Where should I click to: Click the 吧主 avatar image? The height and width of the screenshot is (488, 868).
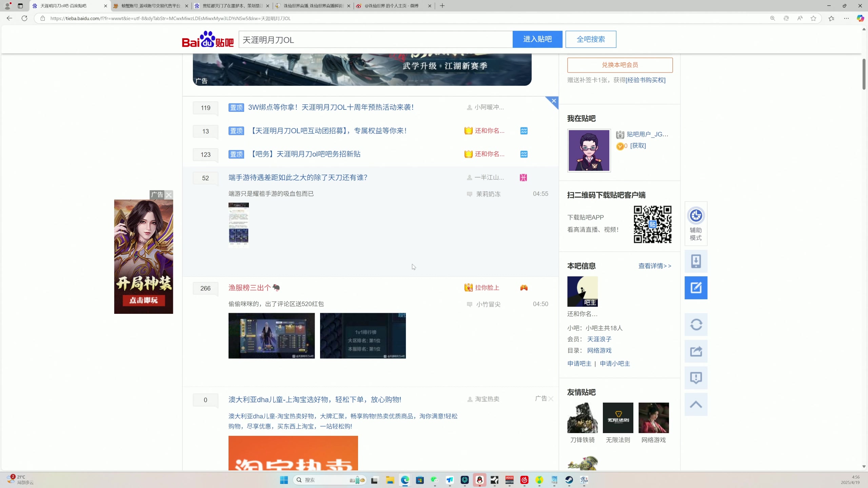[582, 291]
